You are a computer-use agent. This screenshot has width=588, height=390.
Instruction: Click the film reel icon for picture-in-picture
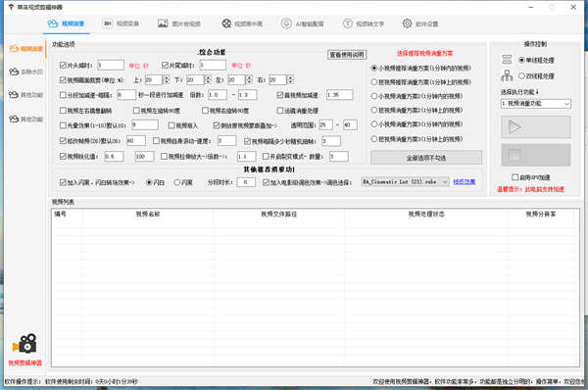pos(226,24)
